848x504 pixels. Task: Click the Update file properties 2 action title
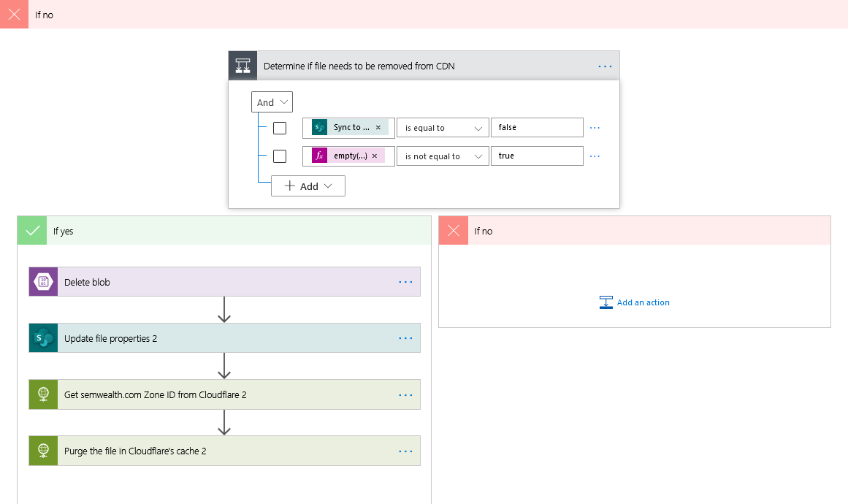coord(110,338)
